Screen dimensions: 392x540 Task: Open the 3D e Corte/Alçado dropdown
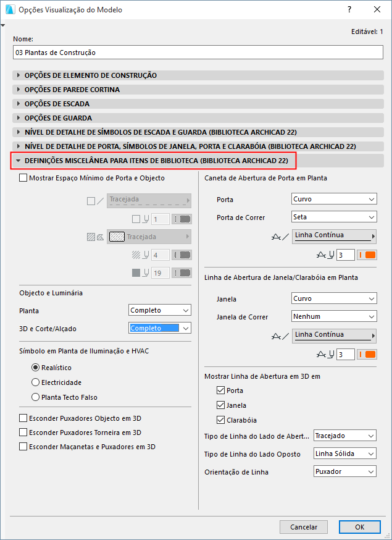coord(160,328)
